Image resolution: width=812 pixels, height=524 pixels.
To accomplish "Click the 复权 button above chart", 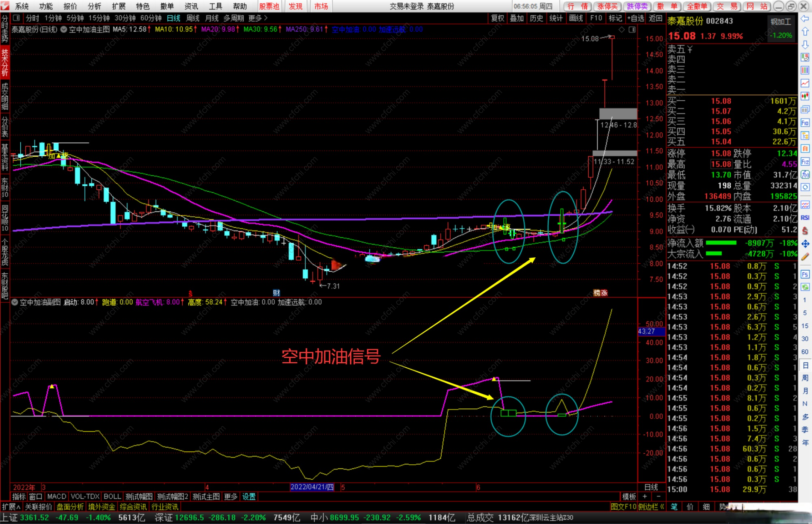I will click(497, 18).
